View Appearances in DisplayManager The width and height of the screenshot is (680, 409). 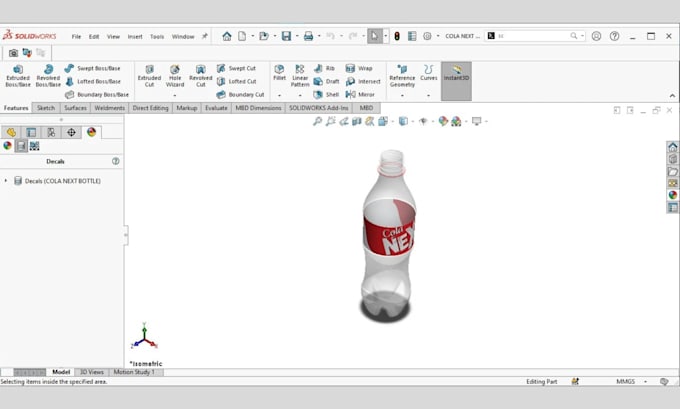7,146
